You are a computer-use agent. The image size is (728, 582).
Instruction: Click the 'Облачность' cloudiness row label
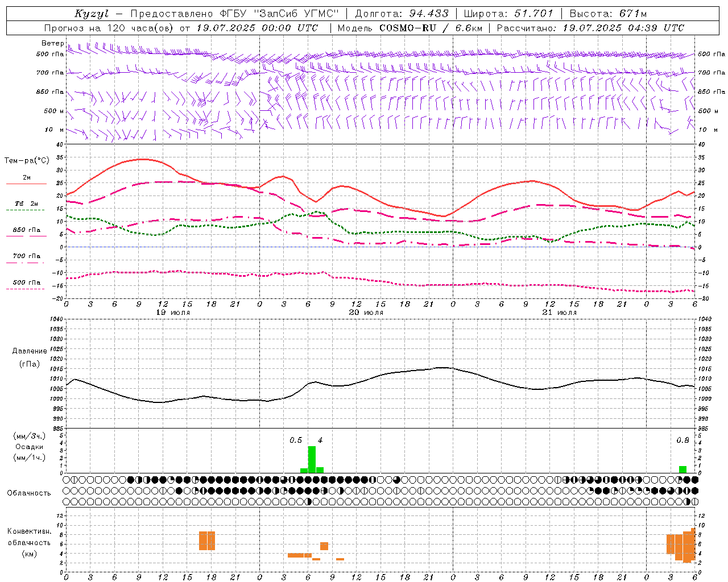pyautogui.click(x=29, y=493)
